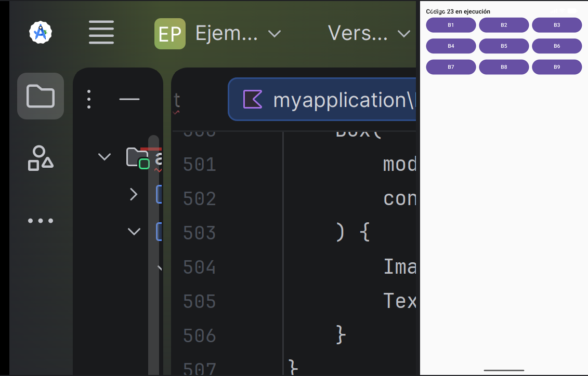Click line number 502 in gutter

(x=200, y=199)
